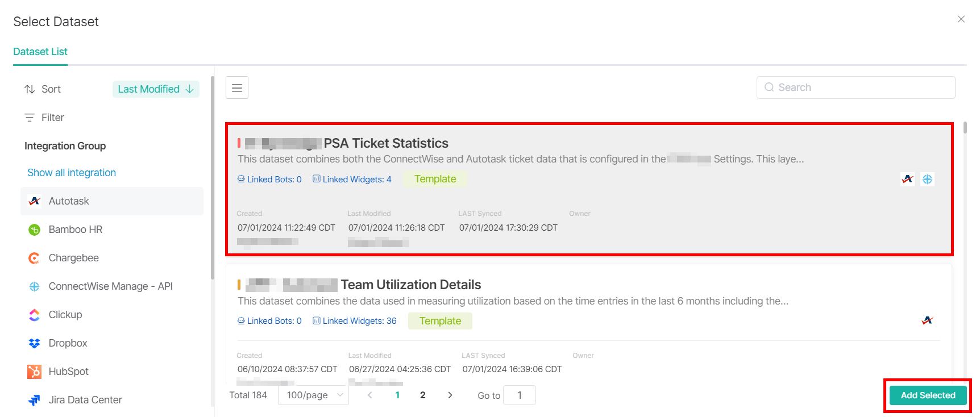Select the PSA Ticket Statistics dataset title
980x417 pixels.
(386, 143)
